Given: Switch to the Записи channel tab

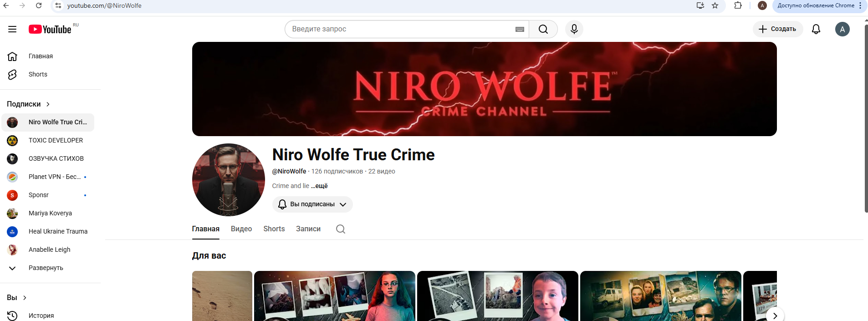Looking at the screenshot, I should (308, 229).
